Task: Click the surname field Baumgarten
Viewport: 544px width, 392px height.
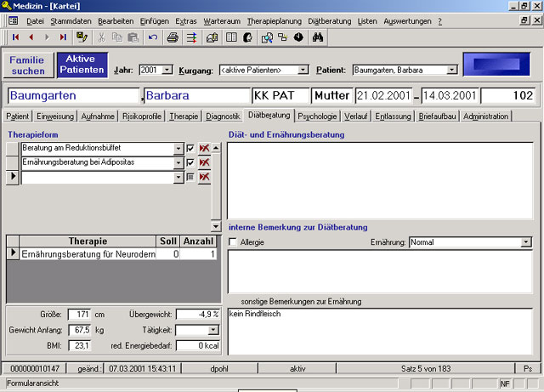Action: 74,95
